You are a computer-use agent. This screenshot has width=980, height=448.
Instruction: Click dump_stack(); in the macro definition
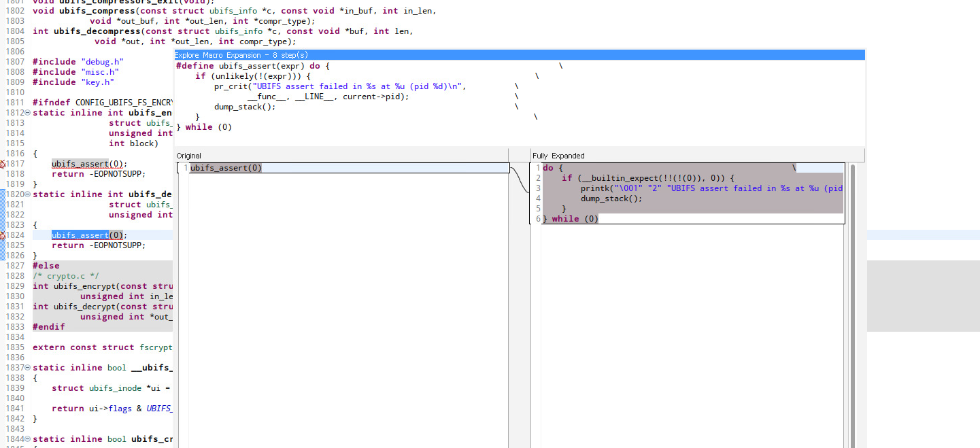click(245, 107)
